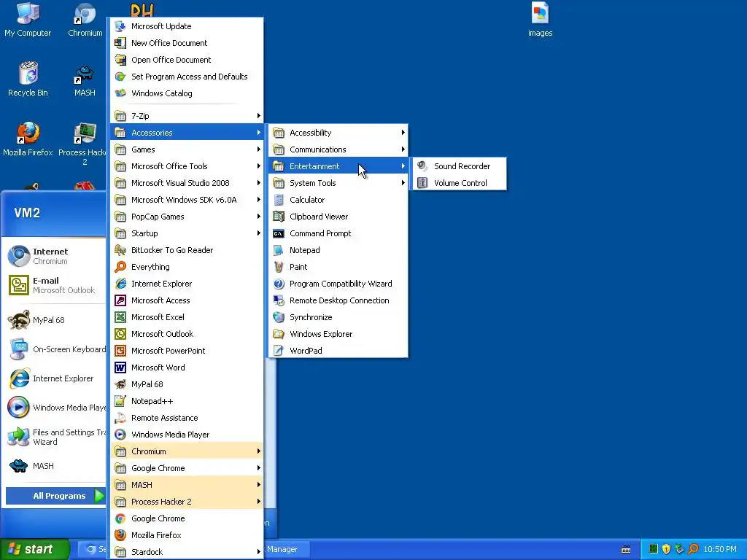Image resolution: width=747 pixels, height=560 pixels.
Task: Start Remote Assistance
Action: click(187, 418)
